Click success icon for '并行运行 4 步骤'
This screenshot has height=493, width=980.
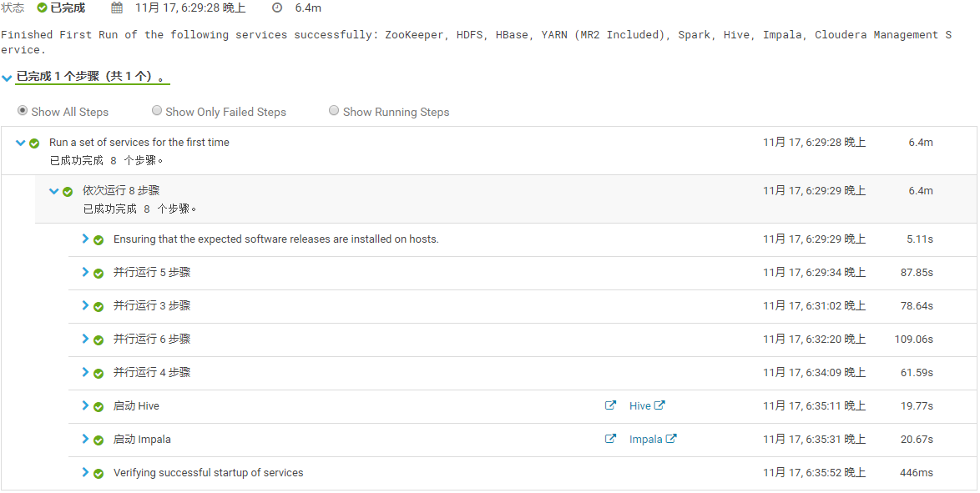coord(99,373)
